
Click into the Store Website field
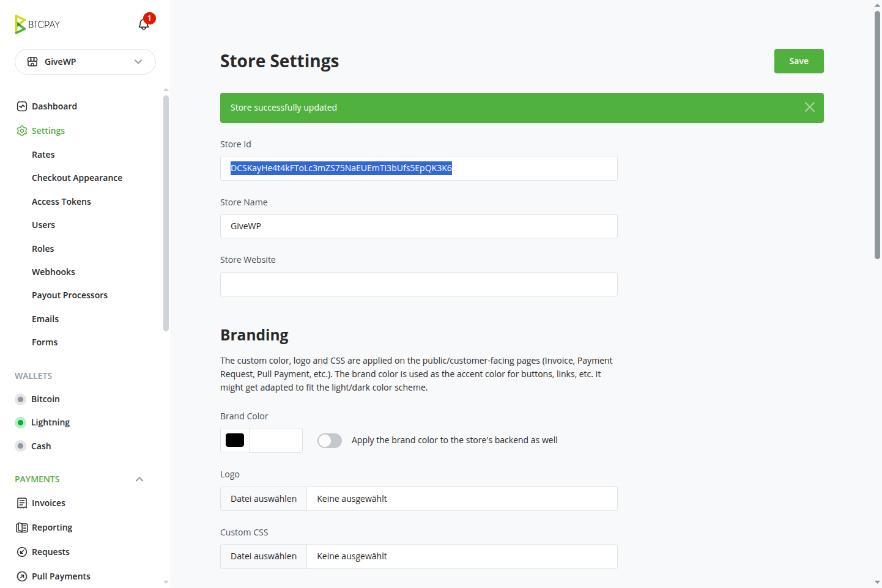pos(418,284)
